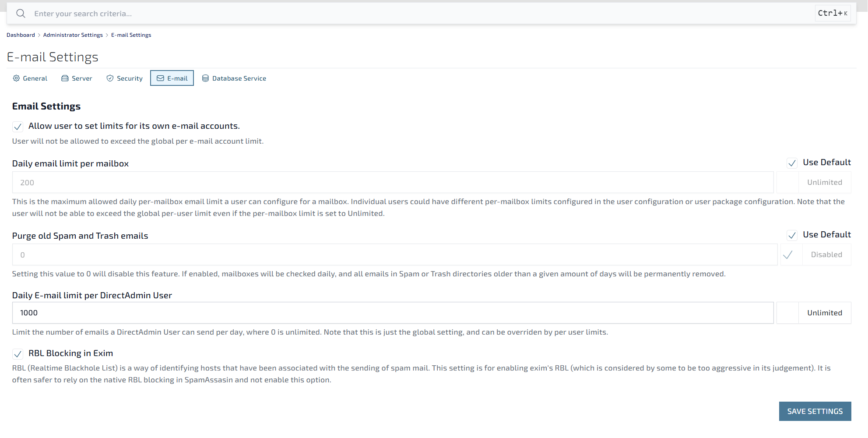This screenshot has height=438, width=868.
Task: Disable RBL Blocking in Exim checkbox
Action: coord(18,354)
